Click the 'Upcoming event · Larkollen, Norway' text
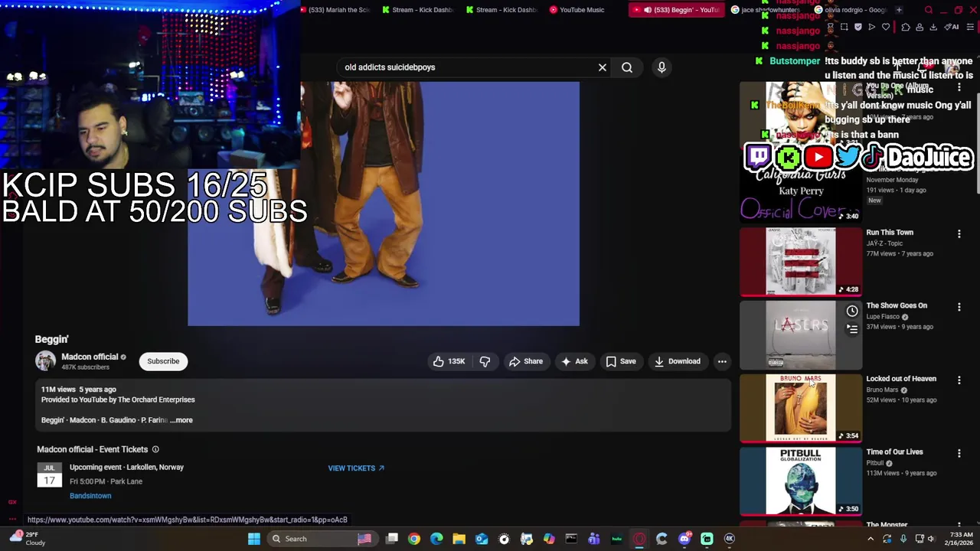 [126, 467]
